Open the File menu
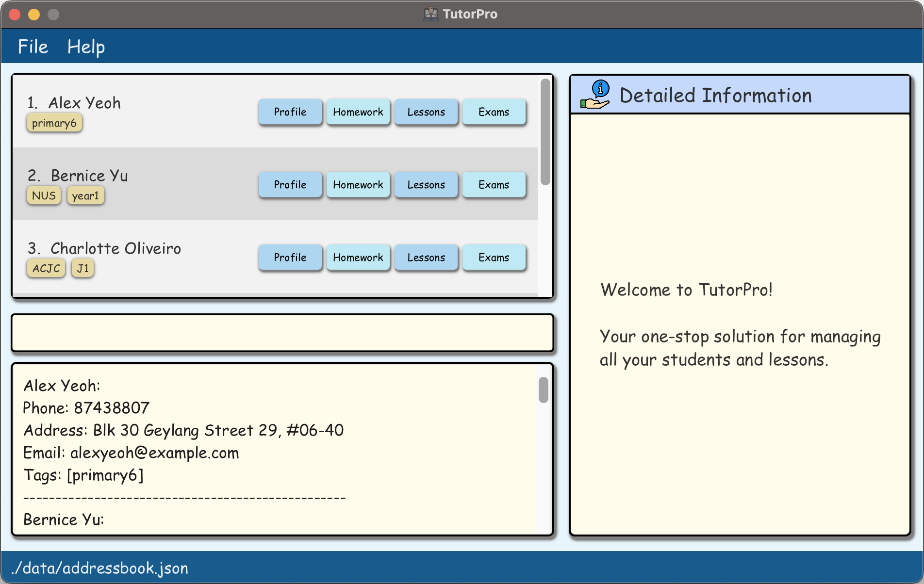924x584 pixels. click(x=33, y=47)
